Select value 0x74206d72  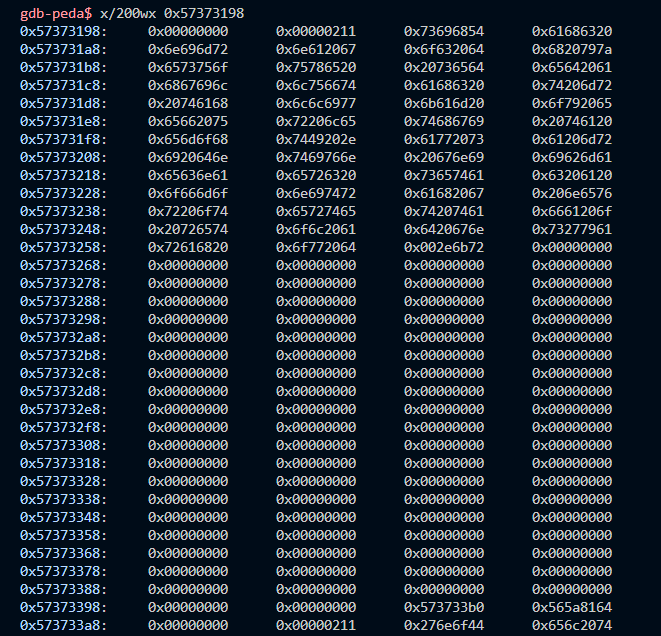(x=572, y=86)
